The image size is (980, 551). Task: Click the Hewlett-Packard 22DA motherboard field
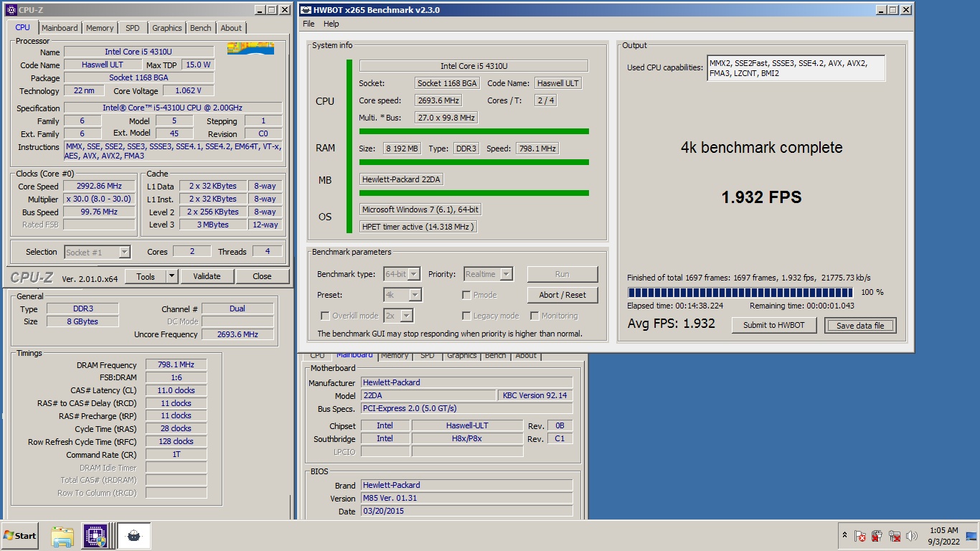[x=401, y=179]
